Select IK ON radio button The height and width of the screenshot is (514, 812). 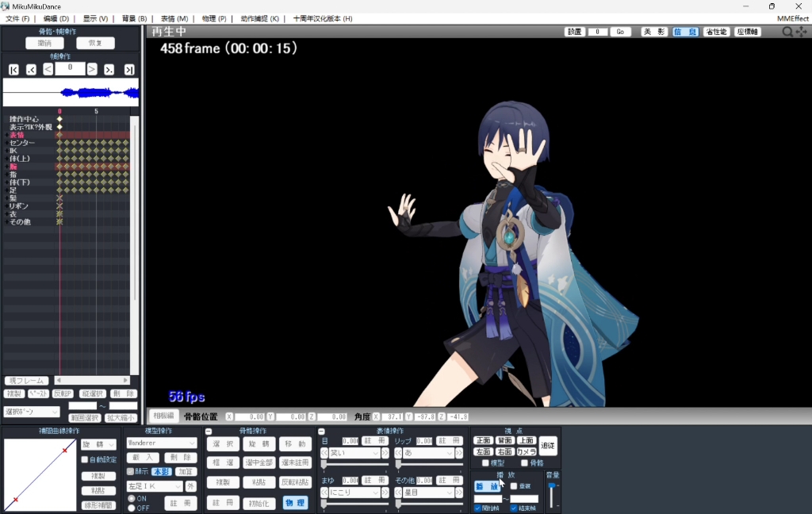[x=132, y=498]
